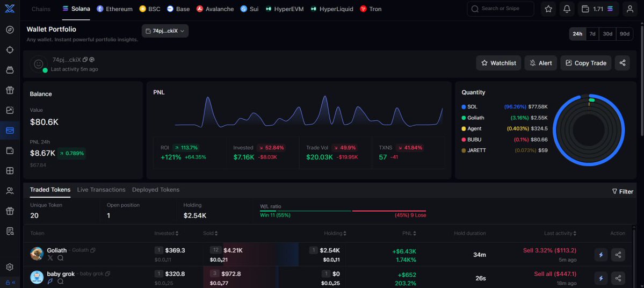
Task: Switch to the Solana chain tab
Action: 76,9
